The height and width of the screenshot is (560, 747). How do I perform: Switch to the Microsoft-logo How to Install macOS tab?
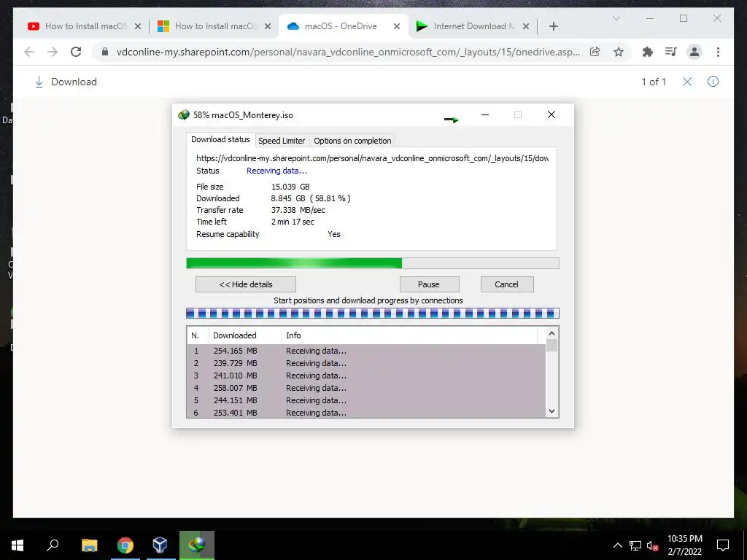coord(215,26)
